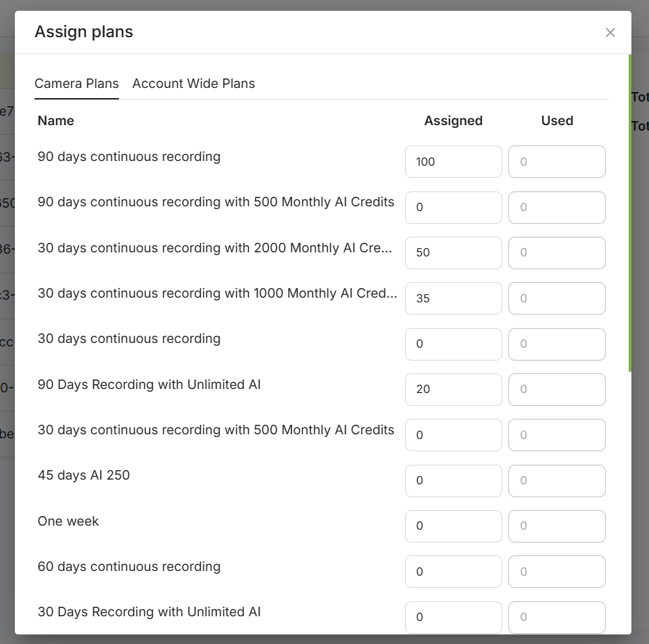Click Used field for 45 days AI 250
The width and height of the screenshot is (649, 644).
pyautogui.click(x=556, y=480)
